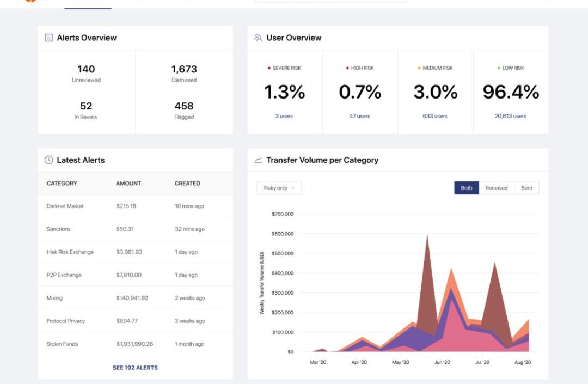Click the Alerts Overview list icon
Image resolution: width=588 pixels, height=384 pixels.
pyautogui.click(x=48, y=38)
